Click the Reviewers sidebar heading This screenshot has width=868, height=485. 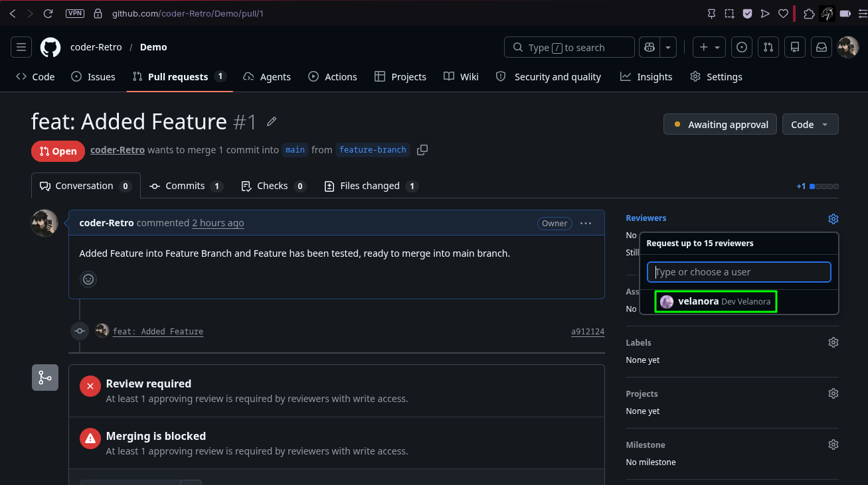point(646,218)
